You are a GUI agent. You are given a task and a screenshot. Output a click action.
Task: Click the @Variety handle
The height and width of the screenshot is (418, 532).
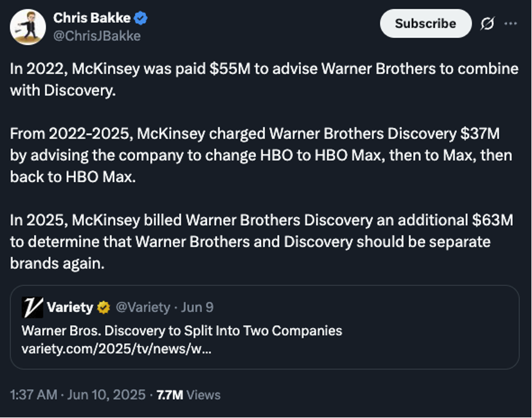point(142,307)
